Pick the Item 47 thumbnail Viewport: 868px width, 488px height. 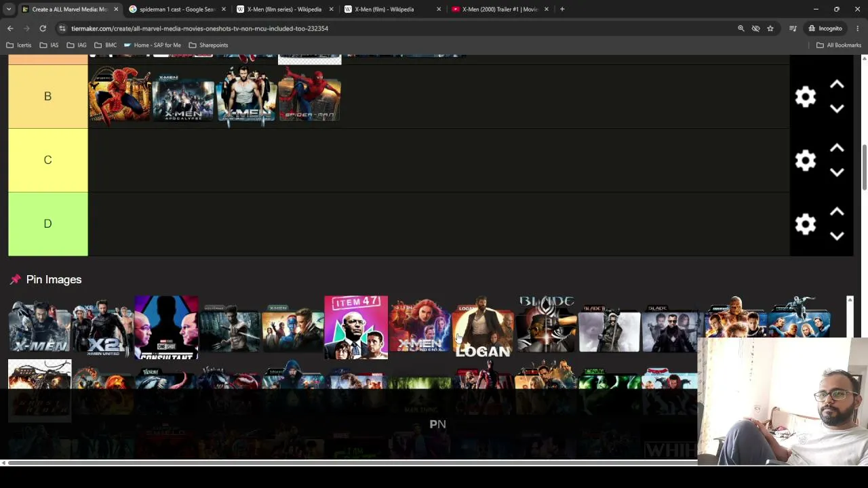(x=356, y=327)
